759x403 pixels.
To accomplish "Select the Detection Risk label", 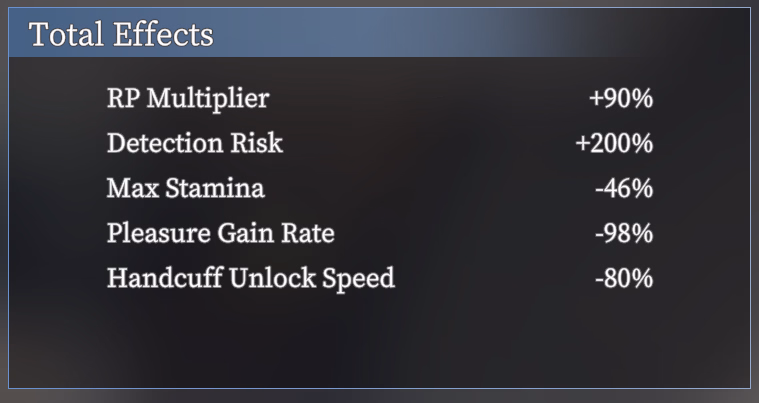I will coord(195,143).
